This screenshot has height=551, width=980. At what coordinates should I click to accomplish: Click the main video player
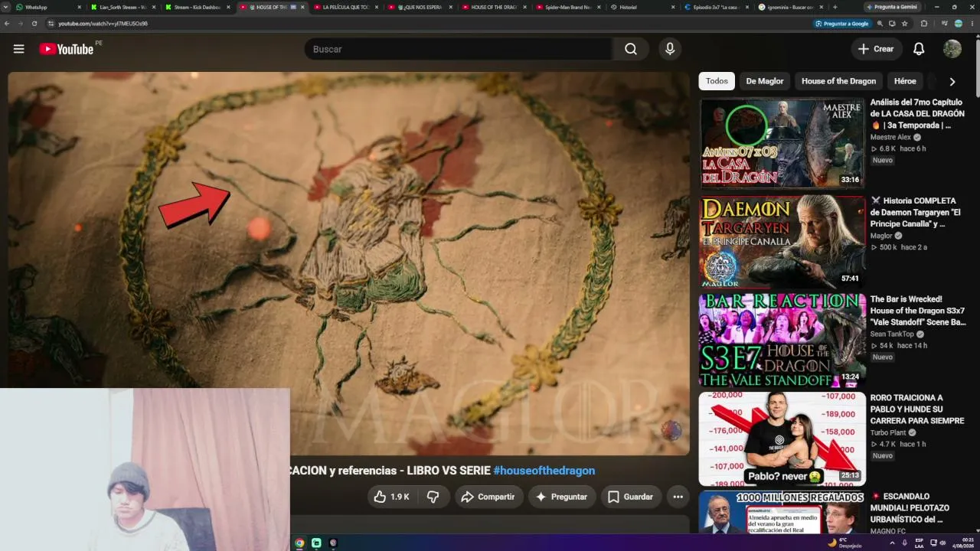[x=348, y=263]
